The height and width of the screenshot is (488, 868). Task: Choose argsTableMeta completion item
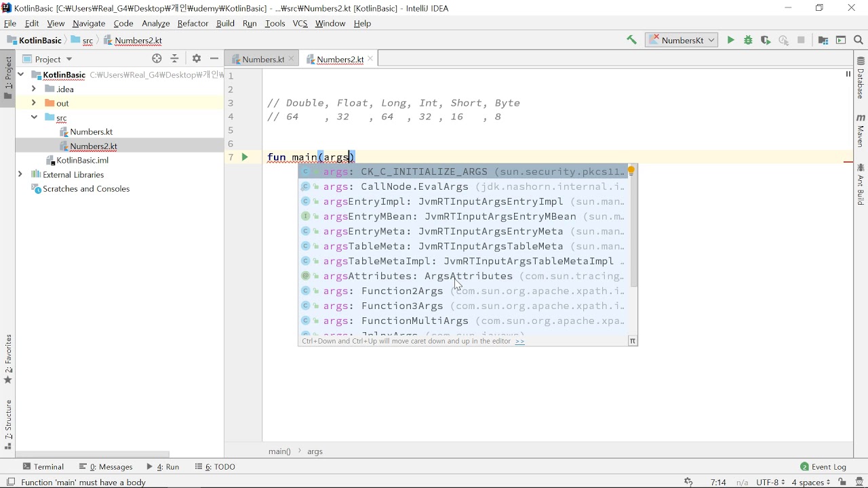(x=464, y=246)
